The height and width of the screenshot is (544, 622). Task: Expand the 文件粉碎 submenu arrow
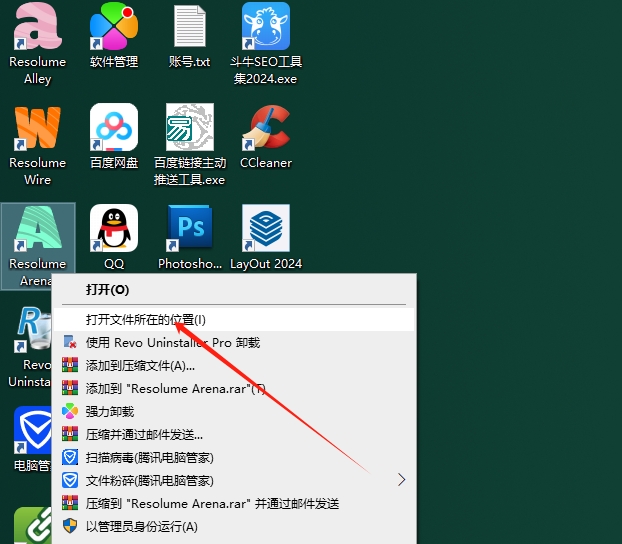401,480
